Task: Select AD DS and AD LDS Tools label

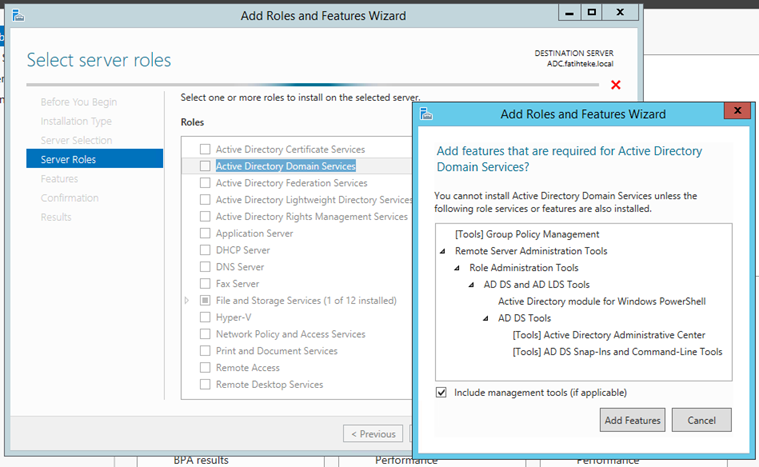Action: tap(536, 285)
